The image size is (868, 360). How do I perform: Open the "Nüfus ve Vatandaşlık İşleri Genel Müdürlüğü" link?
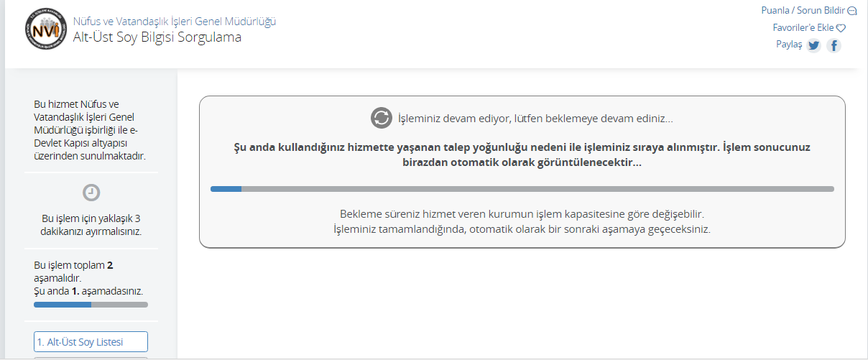click(175, 22)
